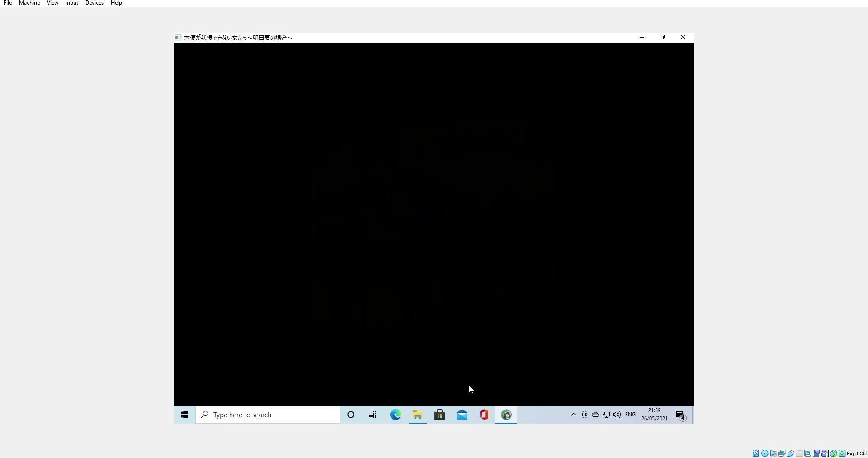Open File Explorer from the taskbar
Image resolution: width=868 pixels, height=458 pixels.
(x=417, y=415)
